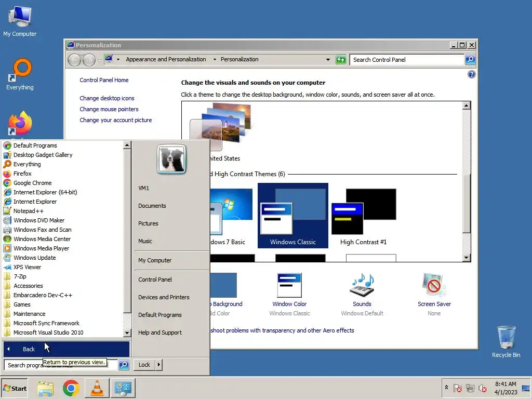Click the programs list scroll up arrow
Screen dimensions: 532x399
coord(127,145)
